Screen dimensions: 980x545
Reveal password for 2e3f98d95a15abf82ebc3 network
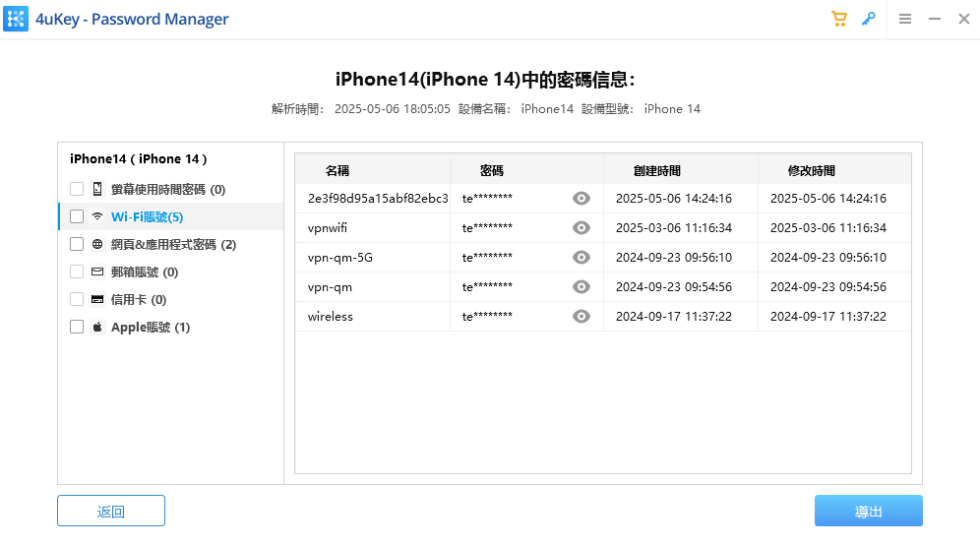[x=582, y=198]
